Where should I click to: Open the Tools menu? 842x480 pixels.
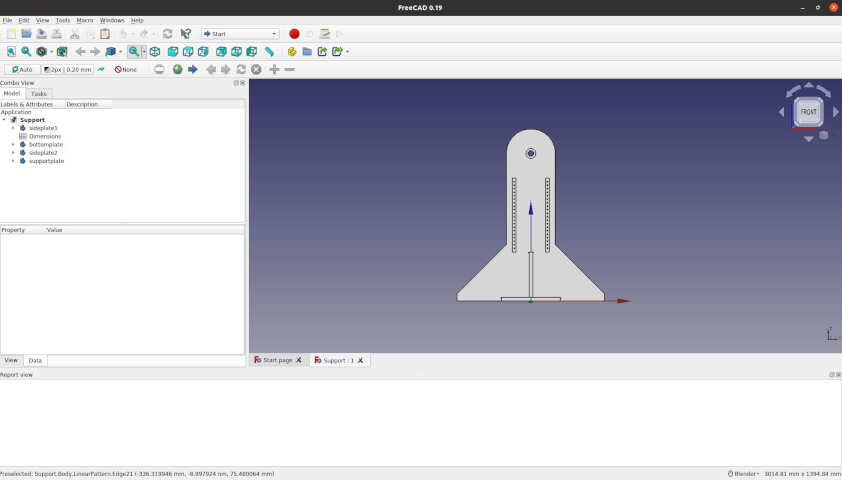[62, 20]
